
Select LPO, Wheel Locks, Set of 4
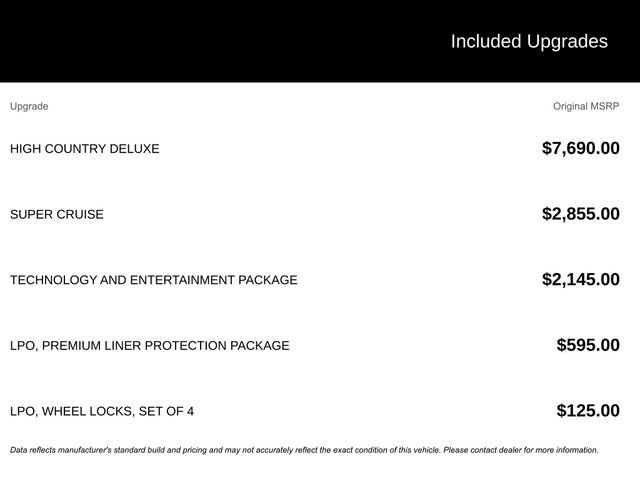click(102, 411)
